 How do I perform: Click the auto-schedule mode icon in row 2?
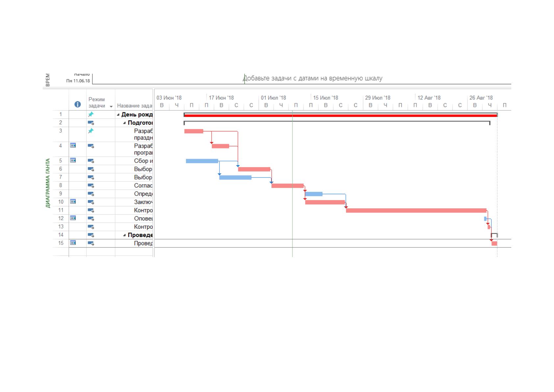click(x=91, y=123)
